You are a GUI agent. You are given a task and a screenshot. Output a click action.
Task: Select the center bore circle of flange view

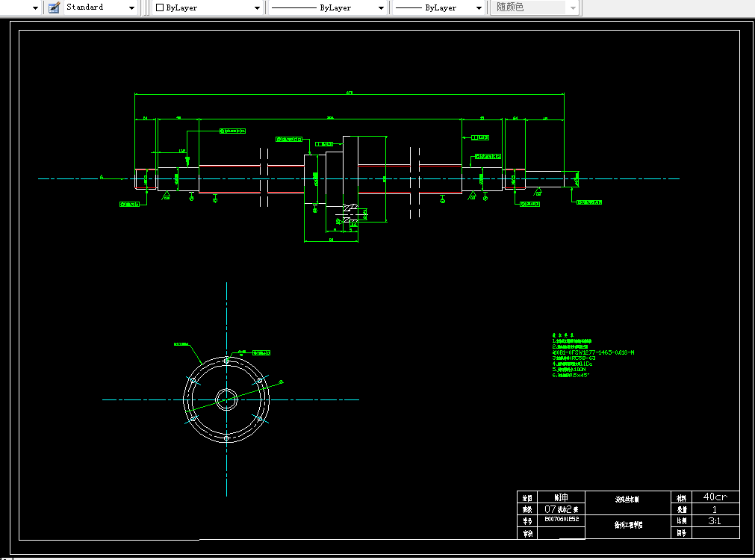[x=226, y=399]
